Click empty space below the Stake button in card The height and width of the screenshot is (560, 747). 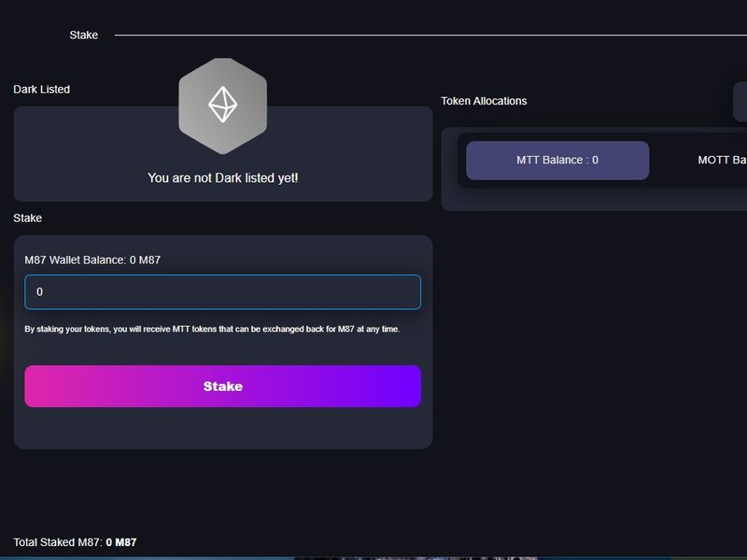pyautogui.click(x=222, y=427)
